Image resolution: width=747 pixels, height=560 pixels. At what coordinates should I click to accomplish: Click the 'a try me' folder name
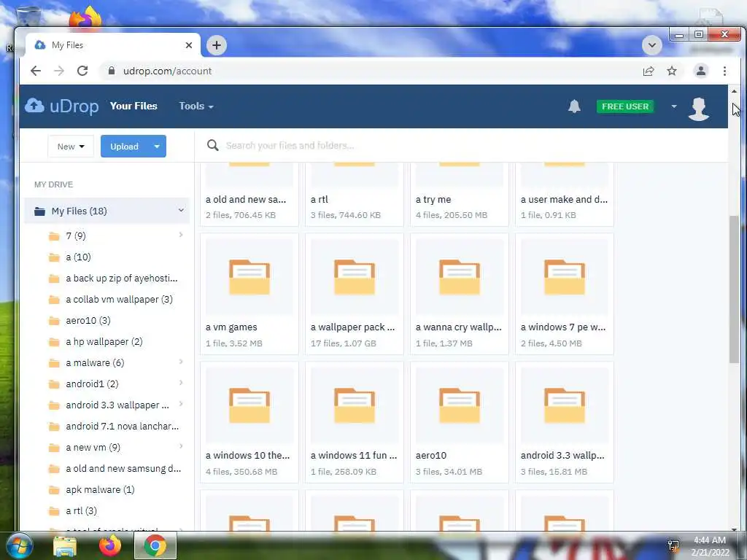coord(433,200)
